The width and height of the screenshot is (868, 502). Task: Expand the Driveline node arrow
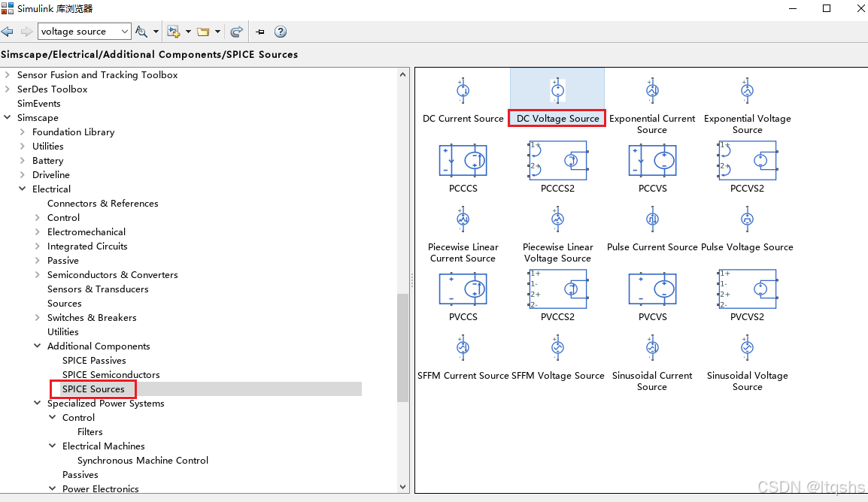point(22,174)
